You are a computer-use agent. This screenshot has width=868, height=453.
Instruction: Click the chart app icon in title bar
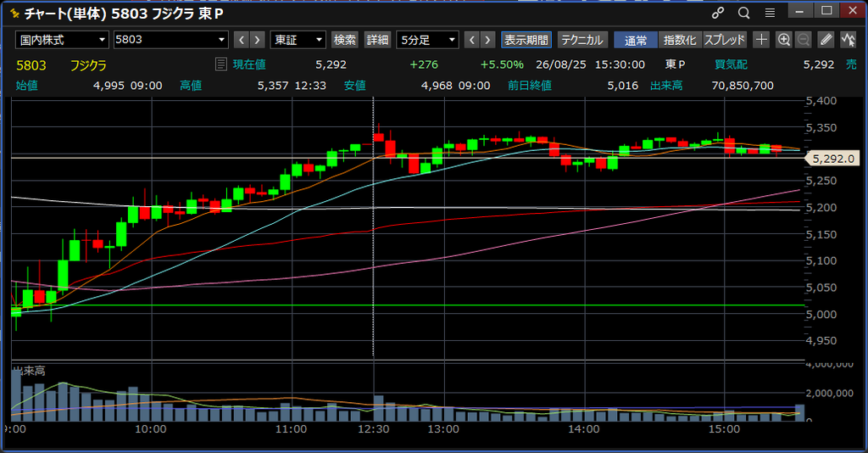click(14, 13)
